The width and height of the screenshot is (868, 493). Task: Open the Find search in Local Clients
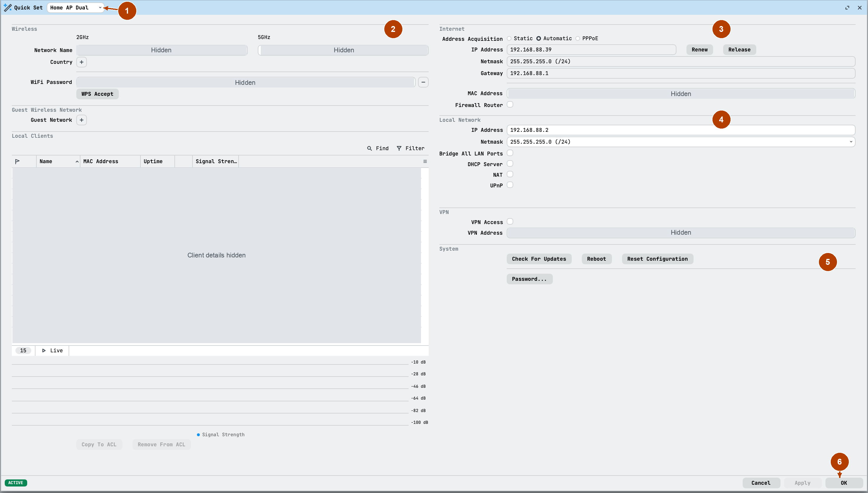tap(378, 148)
